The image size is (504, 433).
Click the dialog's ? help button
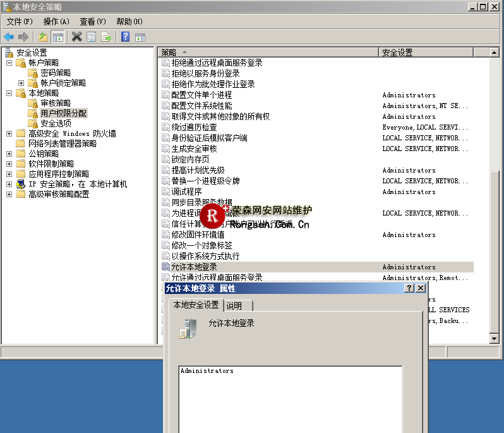(409, 288)
